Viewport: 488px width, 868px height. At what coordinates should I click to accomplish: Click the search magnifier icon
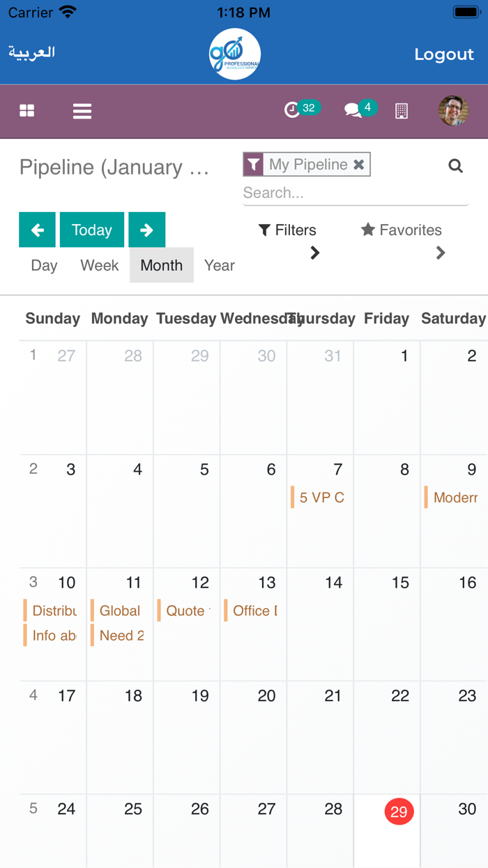[455, 165]
